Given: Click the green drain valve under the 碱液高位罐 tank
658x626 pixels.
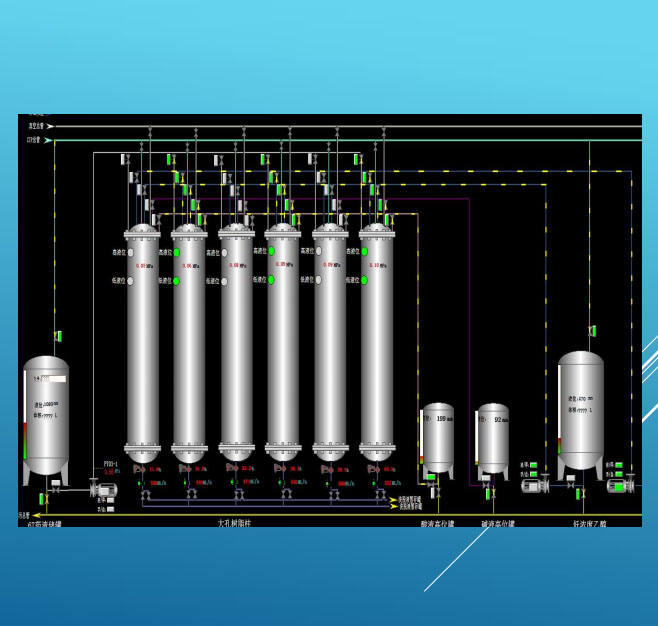Looking at the screenshot, I should click(x=490, y=494).
